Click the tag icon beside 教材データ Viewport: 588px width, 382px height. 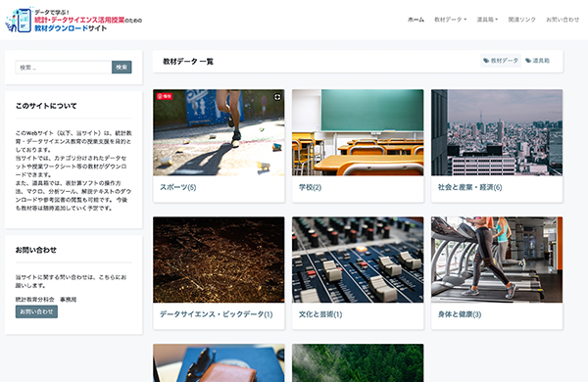point(486,61)
